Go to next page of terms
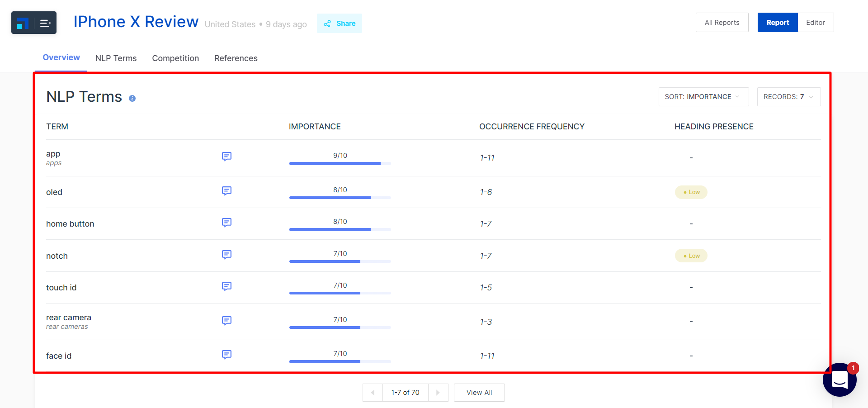The height and width of the screenshot is (408, 868). coord(438,393)
